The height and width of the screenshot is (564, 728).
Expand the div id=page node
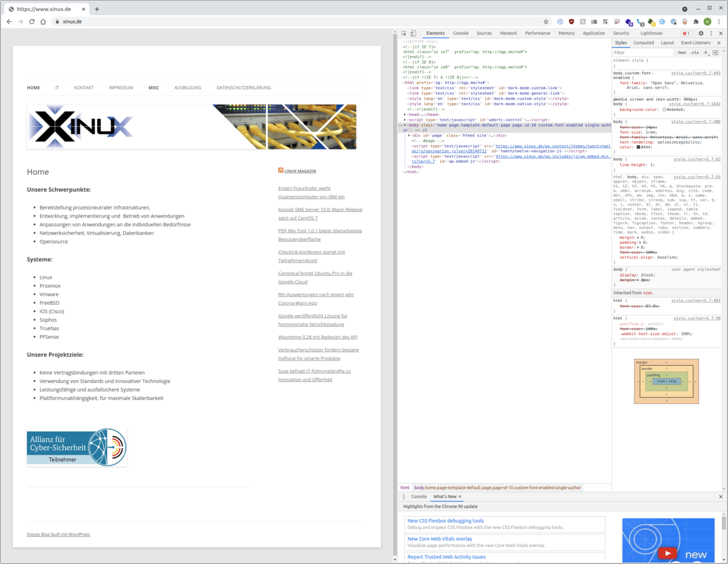click(409, 135)
